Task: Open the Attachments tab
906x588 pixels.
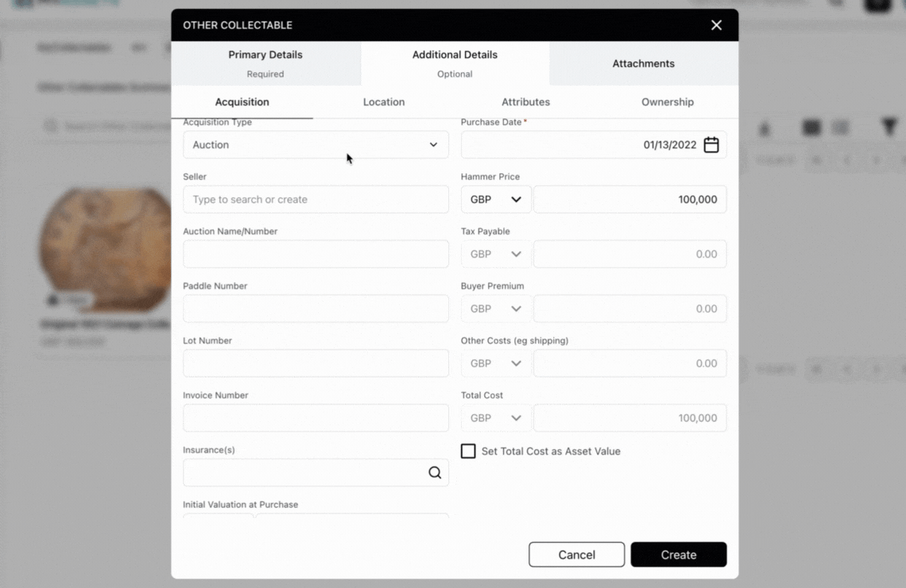Action: point(643,64)
